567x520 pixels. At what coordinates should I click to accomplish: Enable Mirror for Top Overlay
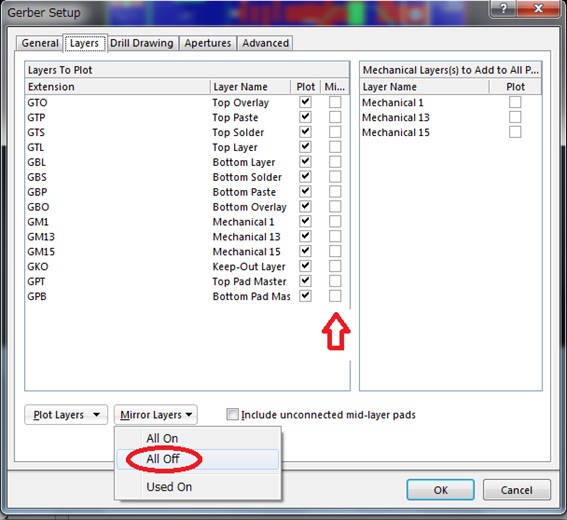pyautogui.click(x=335, y=102)
